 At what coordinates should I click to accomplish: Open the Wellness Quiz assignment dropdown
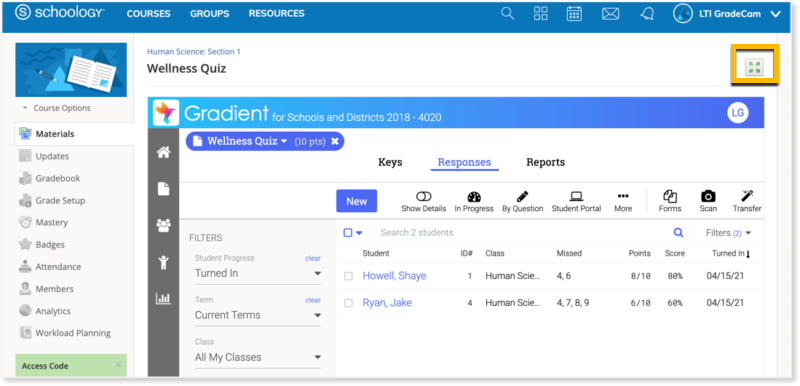pos(284,141)
